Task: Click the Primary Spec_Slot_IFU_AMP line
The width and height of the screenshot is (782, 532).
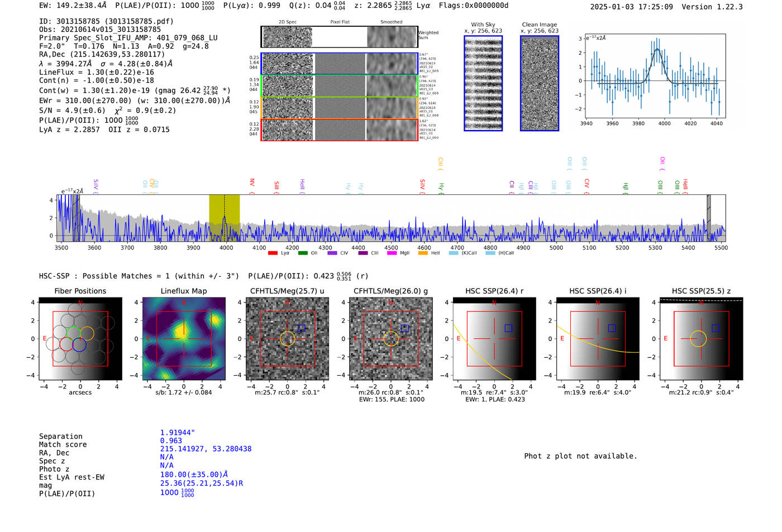Action: point(128,38)
